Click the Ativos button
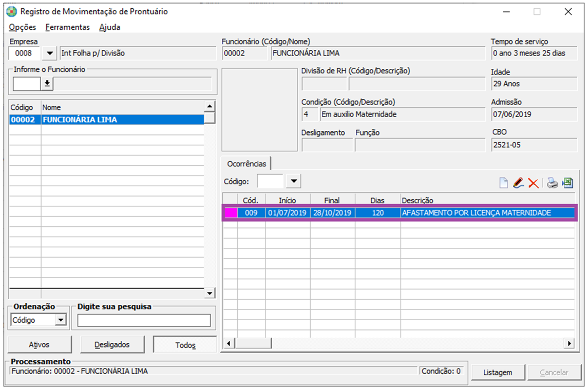Screen dimensions: 588x388 pyautogui.click(x=40, y=344)
